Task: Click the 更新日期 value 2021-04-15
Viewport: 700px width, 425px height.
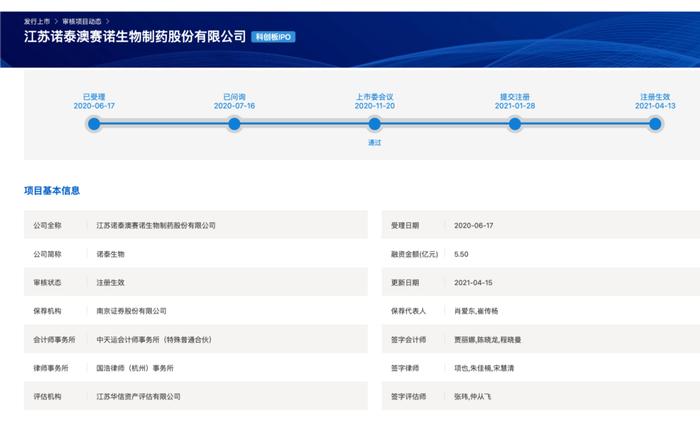Action: point(473,283)
